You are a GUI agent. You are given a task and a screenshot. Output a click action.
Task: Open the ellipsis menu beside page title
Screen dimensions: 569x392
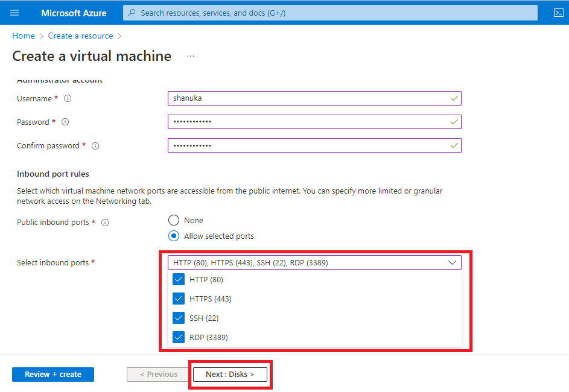tap(191, 56)
